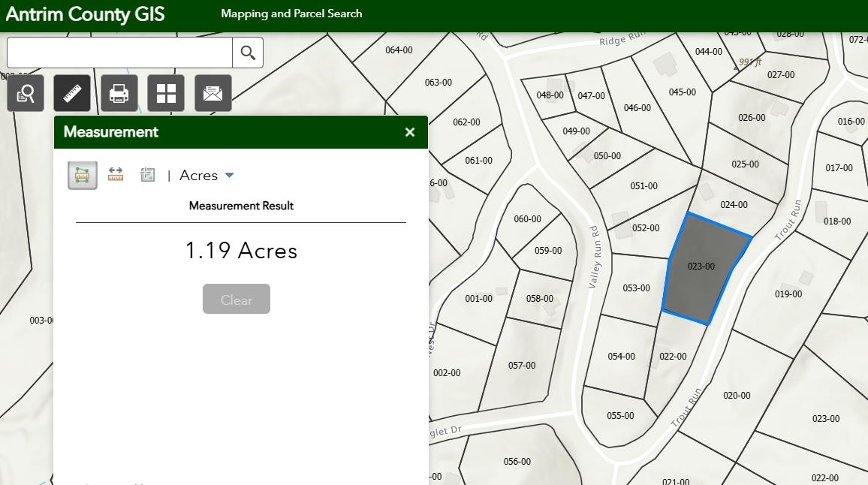Select parcel 052-00 on the map
The image size is (868, 485).
click(646, 228)
